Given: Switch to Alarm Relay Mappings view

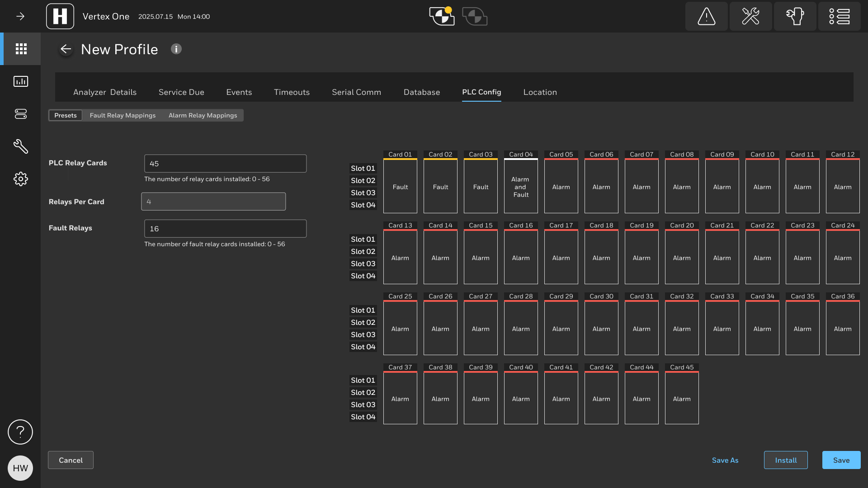Looking at the screenshot, I should pos(203,115).
